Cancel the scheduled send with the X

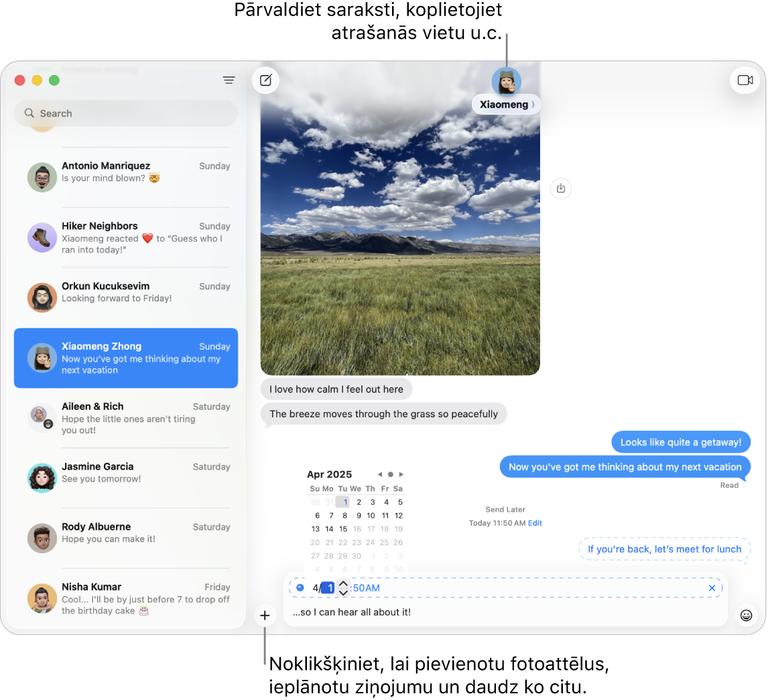click(712, 587)
